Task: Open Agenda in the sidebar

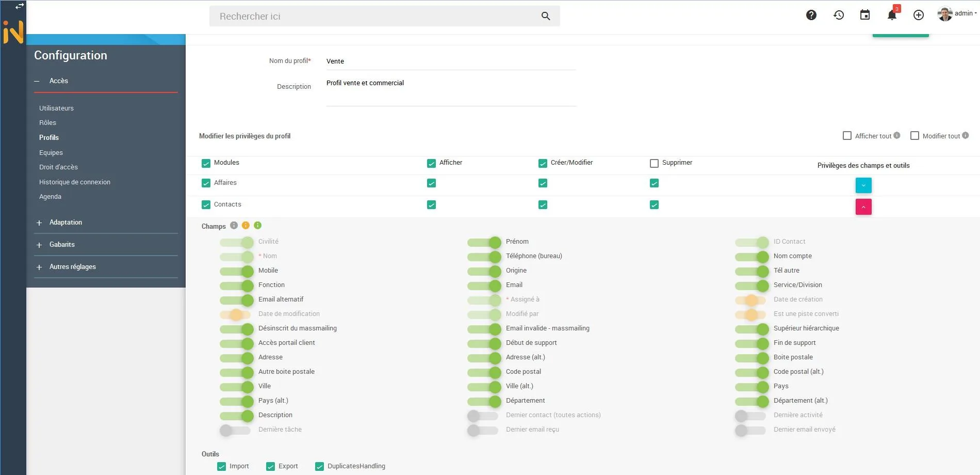Action: (x=50, y=196)
